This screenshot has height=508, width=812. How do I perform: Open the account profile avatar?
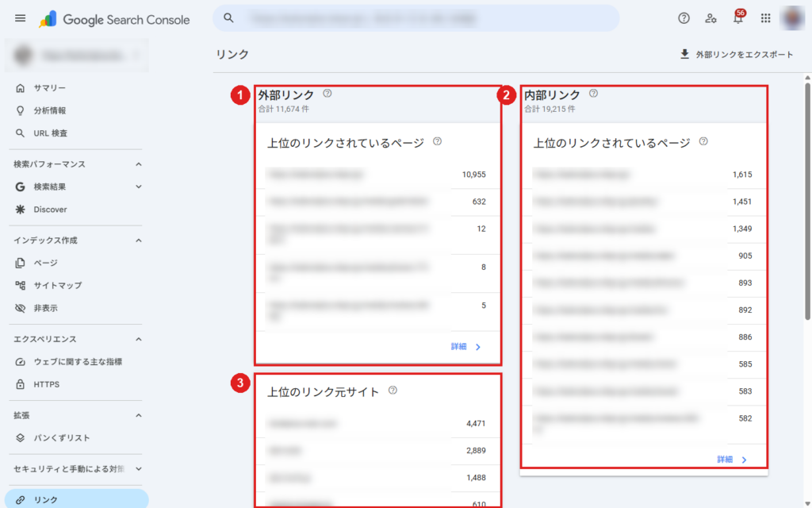click(x=792, y=19)
